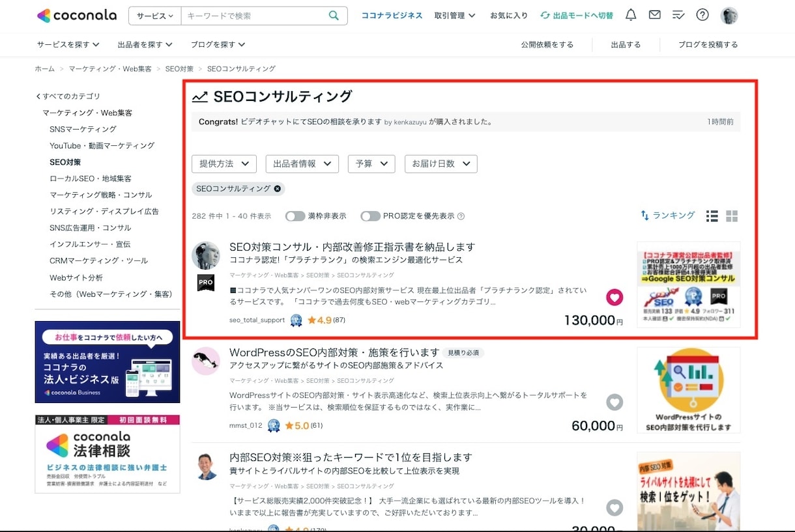795x532 pixels.
Task: Select Webサイト分析 category
Action: pyautogui.click(x=76, y=277)
